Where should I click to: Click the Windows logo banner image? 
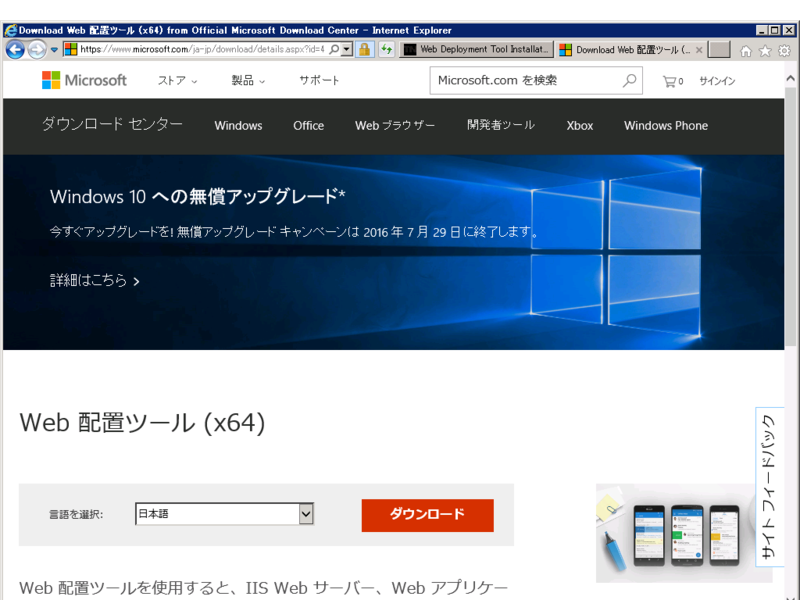(x=616, y=252)
